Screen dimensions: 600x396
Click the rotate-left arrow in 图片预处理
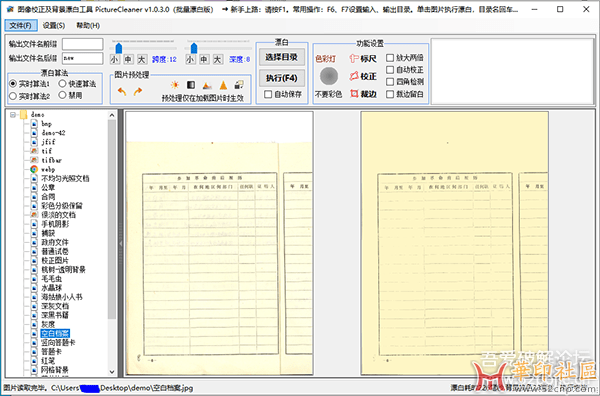[122, 92]
